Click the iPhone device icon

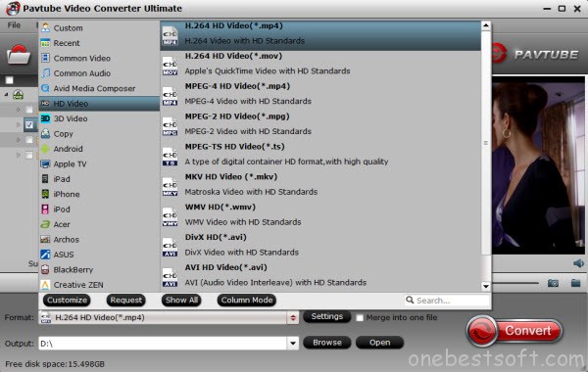point(45,194)
